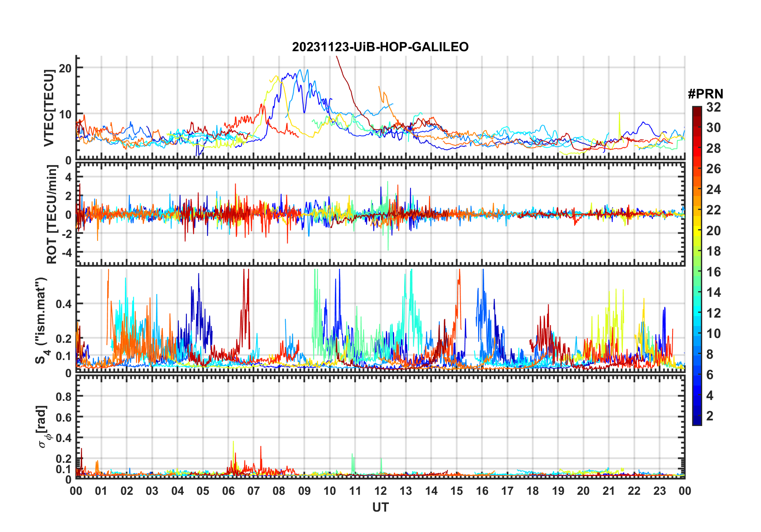Click the 18 hour tick on x-axis
This screenshot has width=761, height=532.
pyautogui.click(x=533, y=491)
